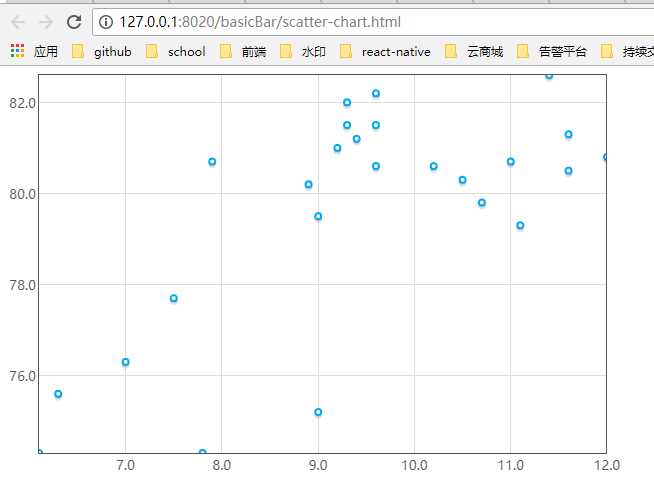Open the 云商城 bookmark folder
Image resolution: width=654 pixels, height=487 pixels.
[x=474, y=52]
